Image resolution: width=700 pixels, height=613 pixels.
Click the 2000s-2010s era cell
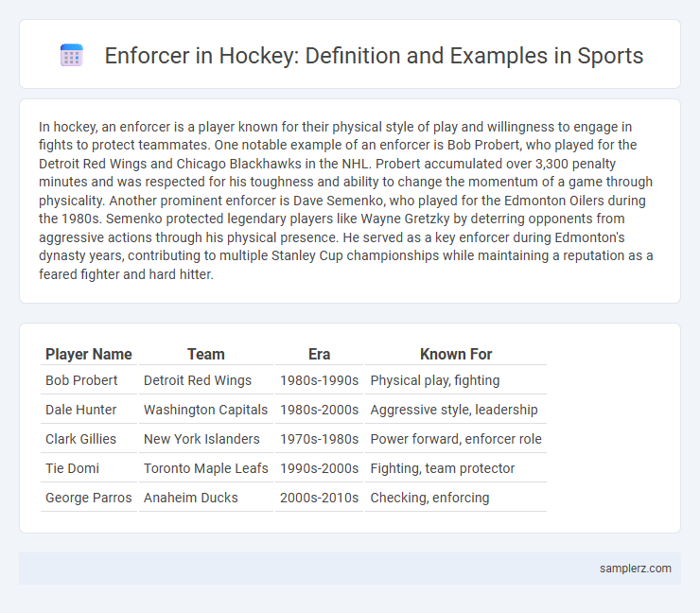(x=319, y=498)
